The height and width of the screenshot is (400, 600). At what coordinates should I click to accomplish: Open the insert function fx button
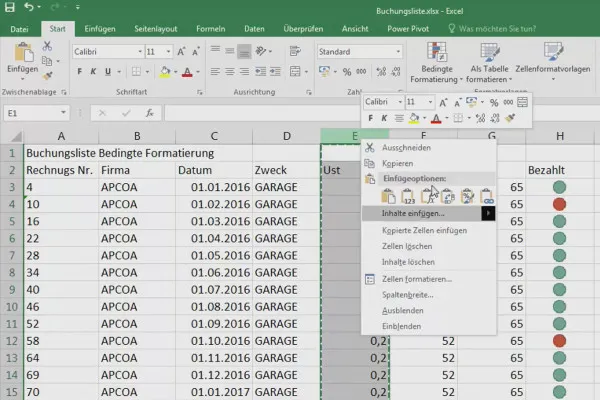pos(150,113)
